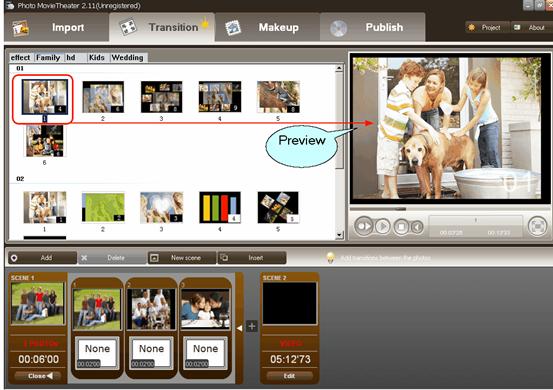This screenshot has width=553, height=390.
Task: Open the Project menu button
Action: 487,28
